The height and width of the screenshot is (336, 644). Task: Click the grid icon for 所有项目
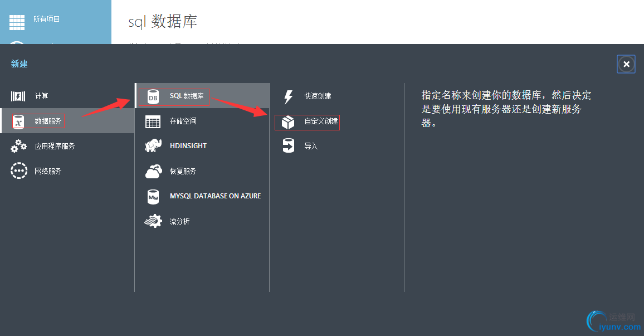click(17, 22)
